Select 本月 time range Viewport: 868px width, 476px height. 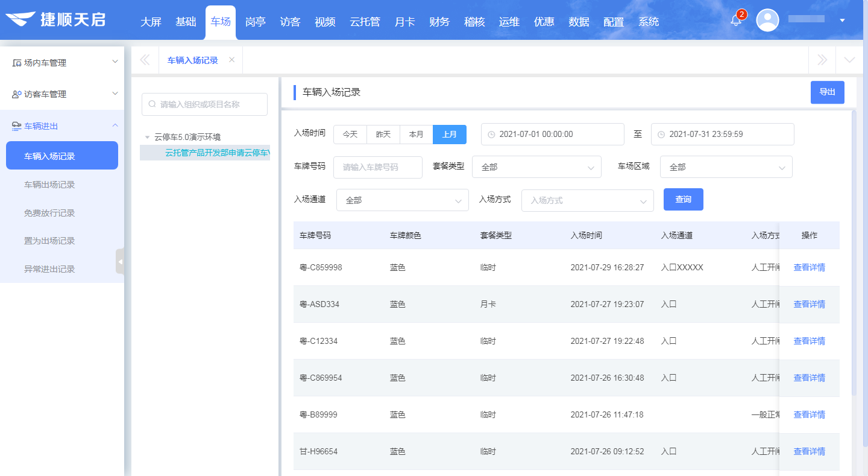[417, 135]
